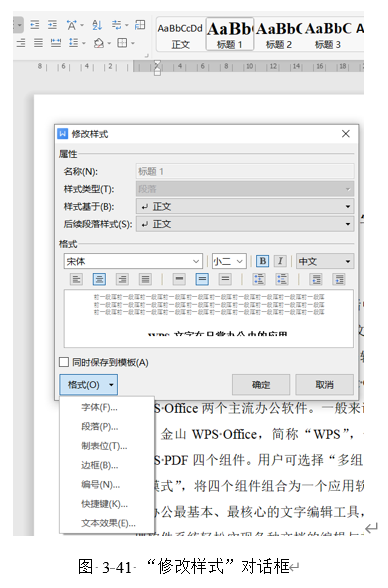The width and height of the screenshot is (388, 588).
Task: Select right align icon in dialog
Action: tap(122, 279)
